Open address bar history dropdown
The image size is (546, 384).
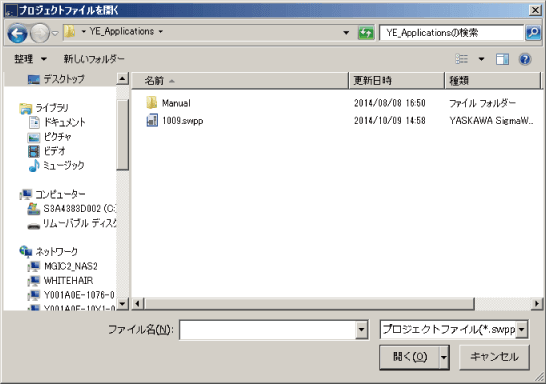click(346, 33)
